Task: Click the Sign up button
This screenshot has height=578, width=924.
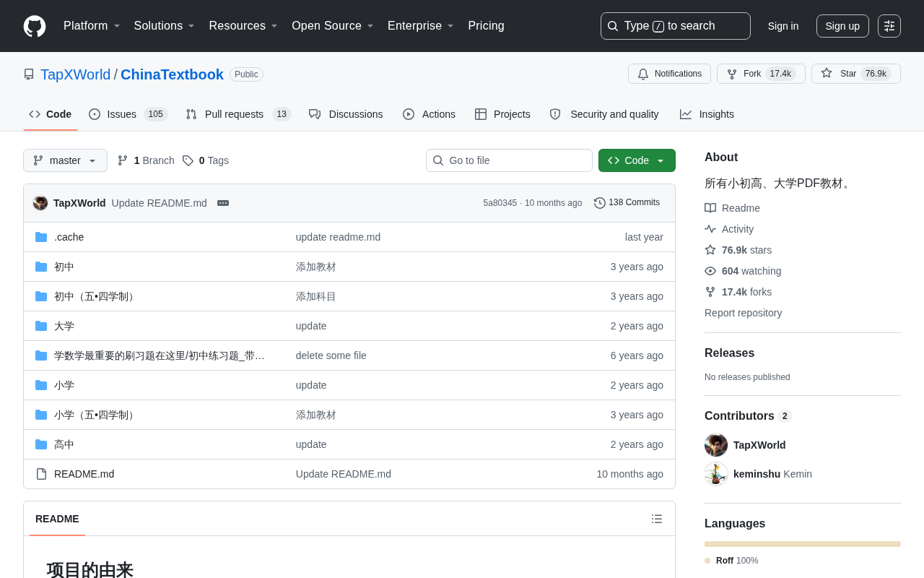Action: point(842,26)
